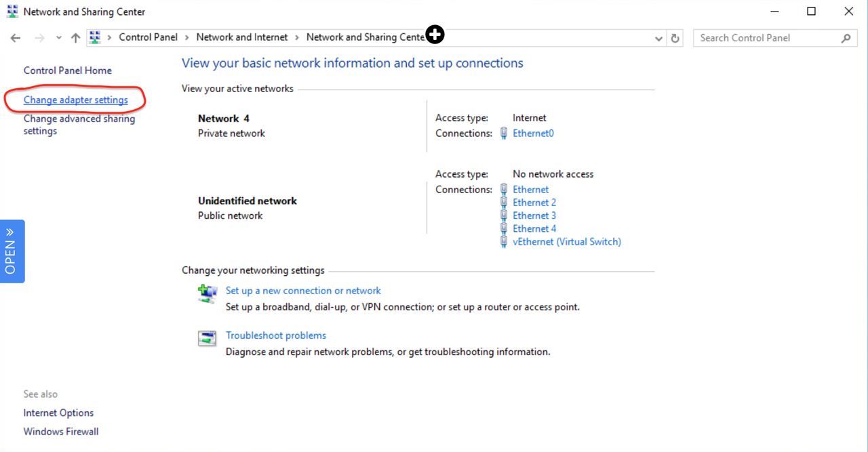The image size is (868, 452).
Task: Open Change adapter settings
Action: point(75,99)
